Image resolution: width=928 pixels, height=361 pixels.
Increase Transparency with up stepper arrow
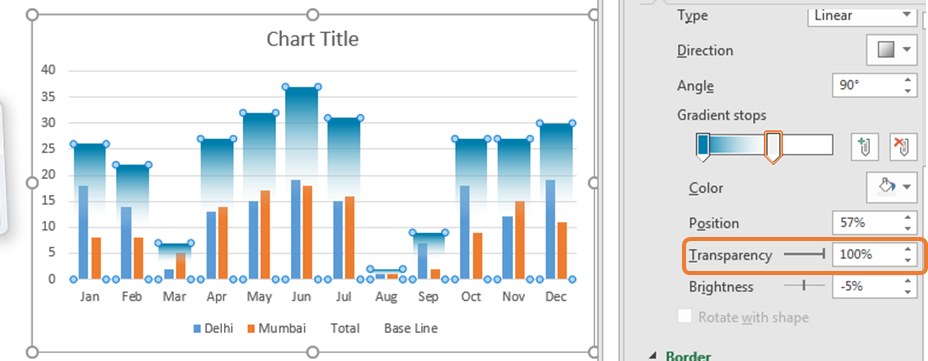point(907,249)
